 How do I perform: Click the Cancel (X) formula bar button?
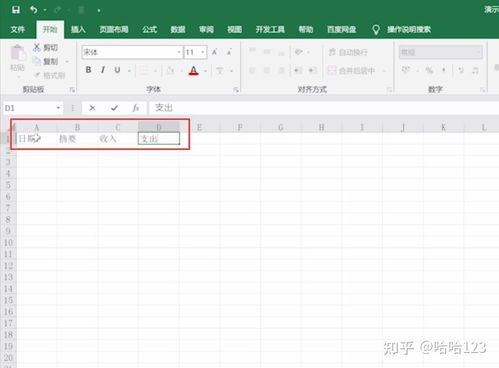[x=92, y=108]
